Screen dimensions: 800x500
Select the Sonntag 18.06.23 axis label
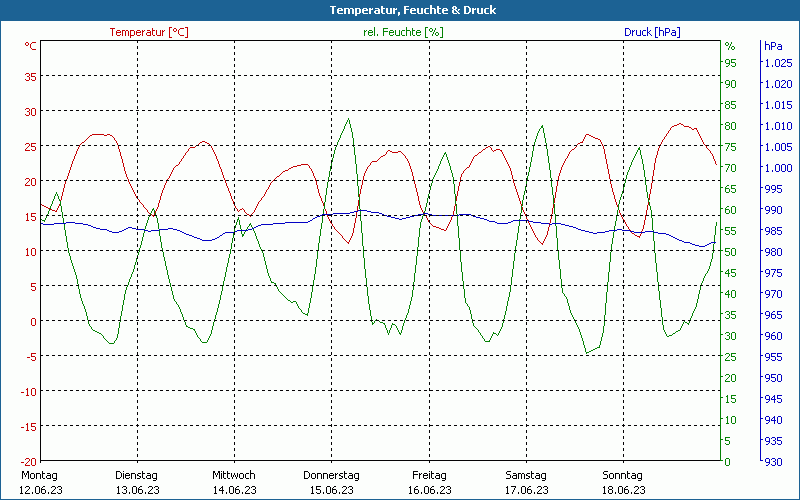tap(623, 482)
